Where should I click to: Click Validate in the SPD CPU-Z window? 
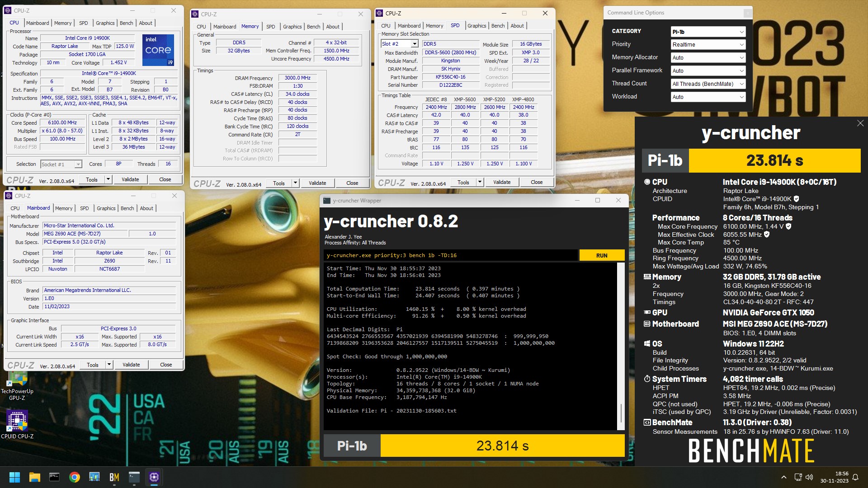(502, 182)
